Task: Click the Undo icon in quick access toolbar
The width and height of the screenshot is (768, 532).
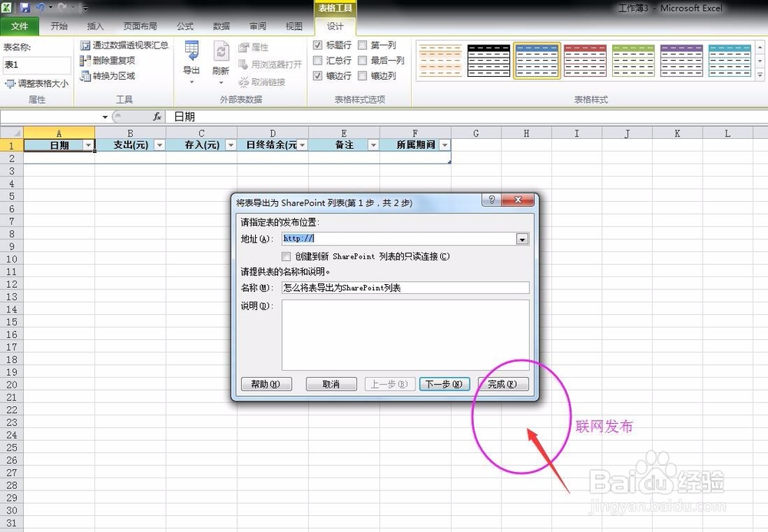Action: (x=40, y=8)
